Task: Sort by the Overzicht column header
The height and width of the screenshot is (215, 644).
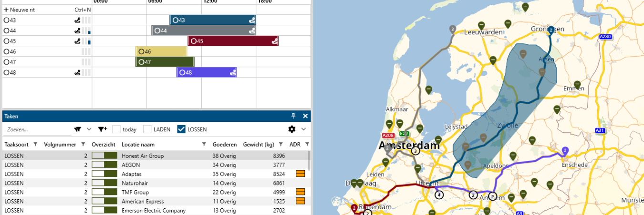Action: point(104,144)
